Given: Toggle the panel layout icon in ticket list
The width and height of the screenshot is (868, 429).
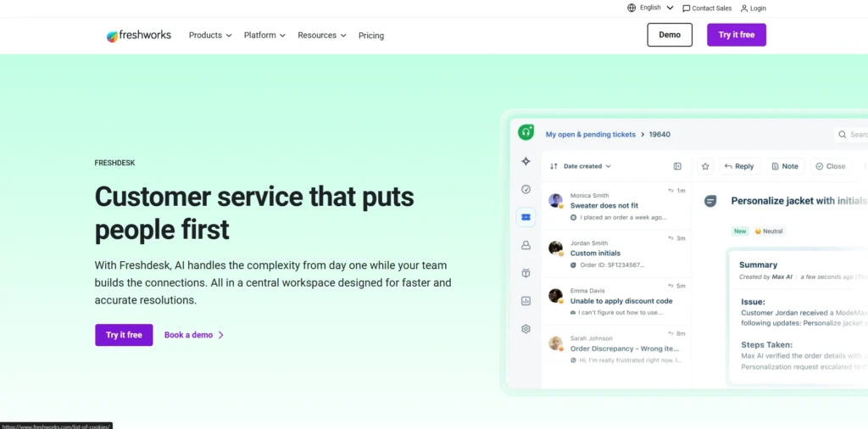Looking at the screenshot, I should click(677, 166).
